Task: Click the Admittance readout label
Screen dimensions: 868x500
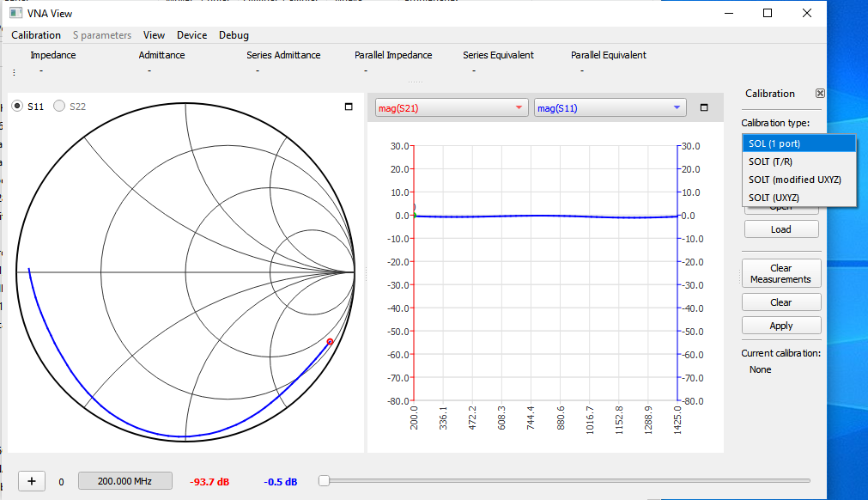Action: point(161,55)
